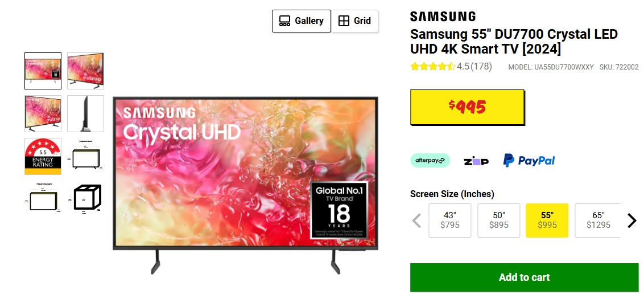
Task: Click the Afterpay payment icon
Action: tap(430, 160)
